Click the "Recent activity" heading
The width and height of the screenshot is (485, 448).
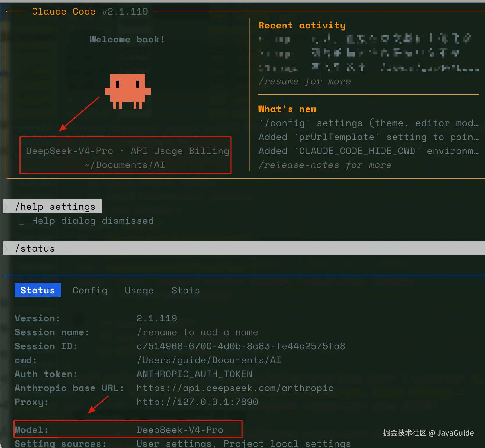pyautogui.click(x=302, y=25)
